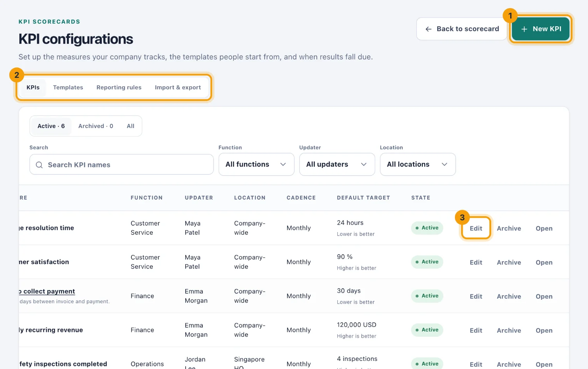Click the STATE column header
This screenshot has height=369, width=588.
tap(420, 198)
